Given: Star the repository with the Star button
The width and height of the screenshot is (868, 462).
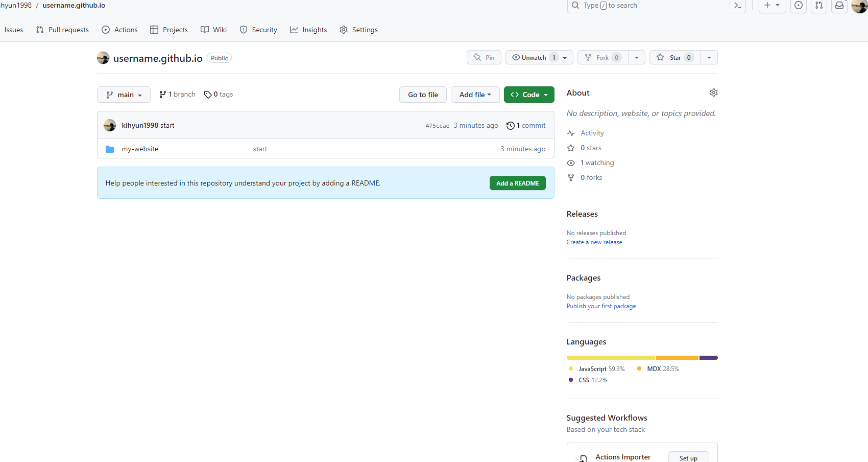Looking at the screenshot, I should coord(675,57).
